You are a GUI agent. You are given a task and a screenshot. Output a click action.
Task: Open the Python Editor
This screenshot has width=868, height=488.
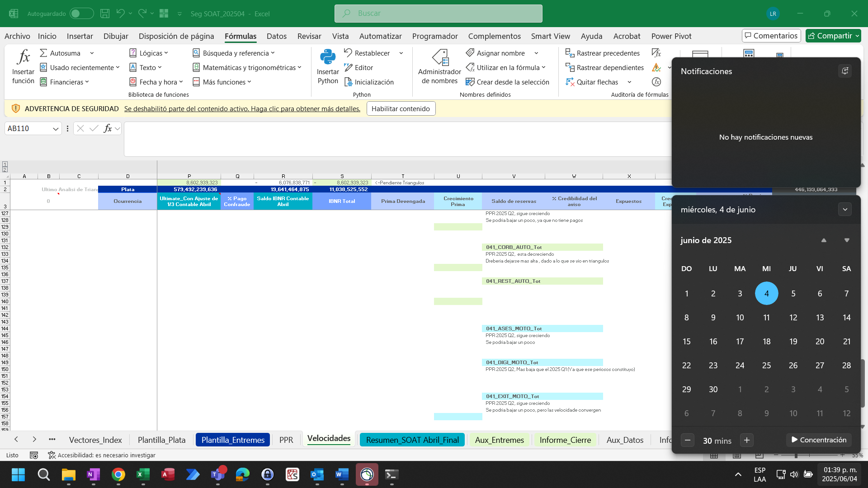359,68
